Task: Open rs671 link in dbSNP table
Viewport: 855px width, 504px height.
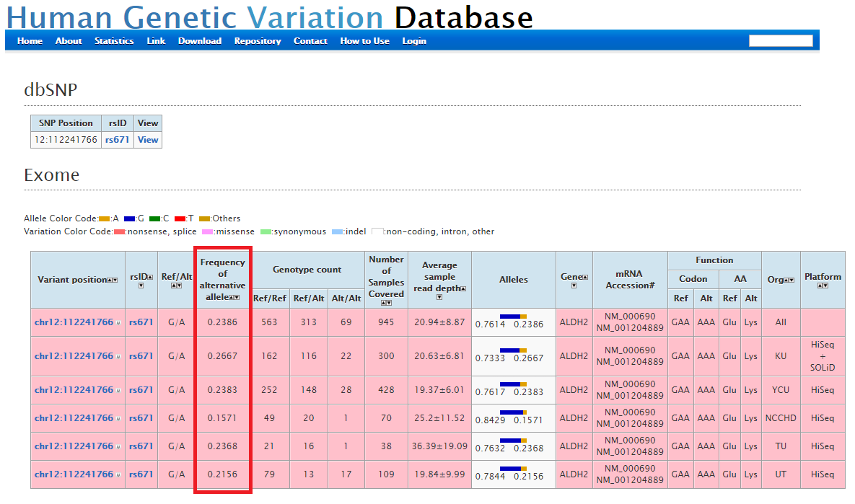Action: click(117, 140)
